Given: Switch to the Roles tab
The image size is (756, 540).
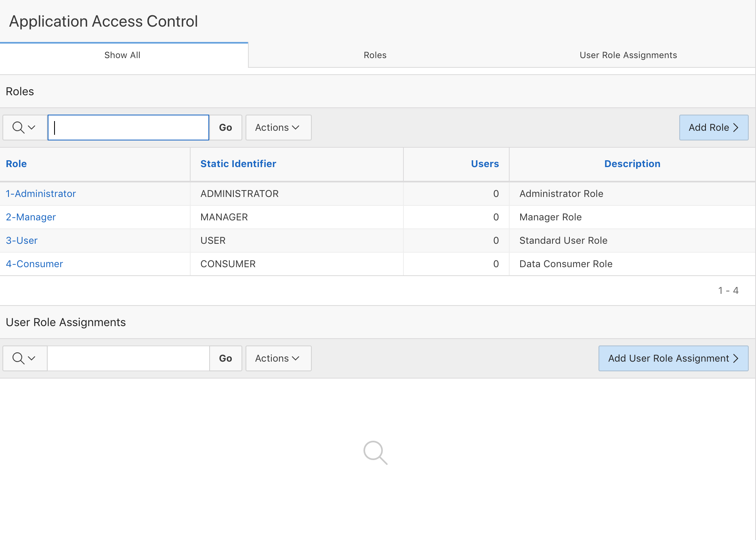Looking at the screenshot, I should pyautogui.click(x=375, y=55).
